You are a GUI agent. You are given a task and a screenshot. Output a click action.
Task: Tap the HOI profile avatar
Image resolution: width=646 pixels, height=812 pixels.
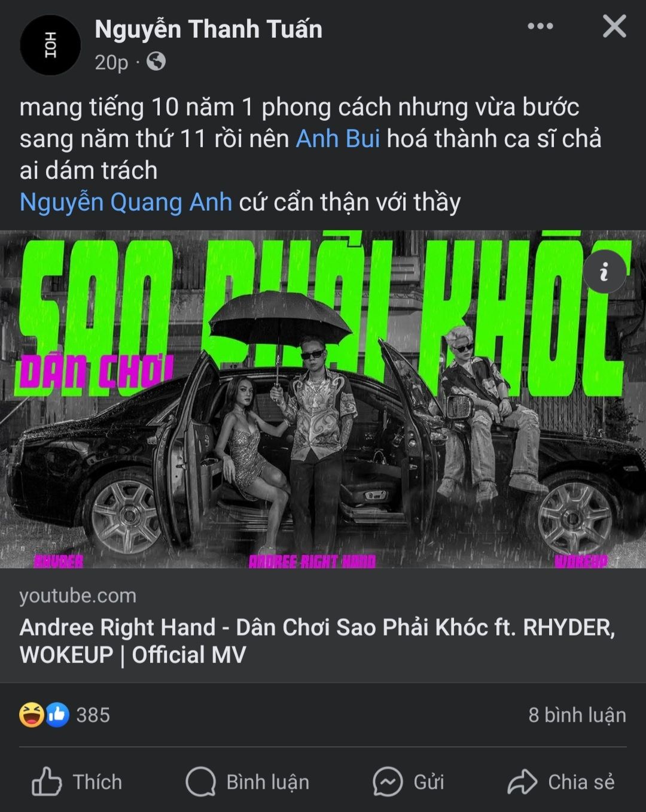50,45
